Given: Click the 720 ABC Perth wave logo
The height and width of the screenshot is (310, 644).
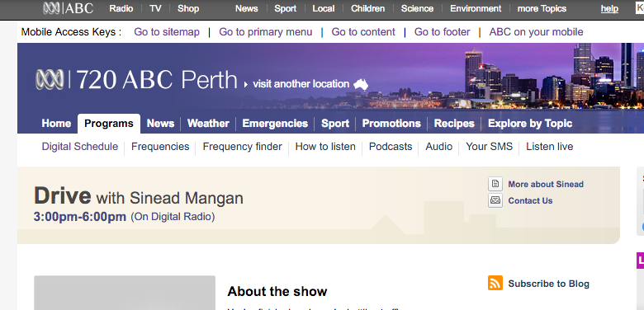Looking at the screenshot, I should pyautogui.click(x=50, y=79).
